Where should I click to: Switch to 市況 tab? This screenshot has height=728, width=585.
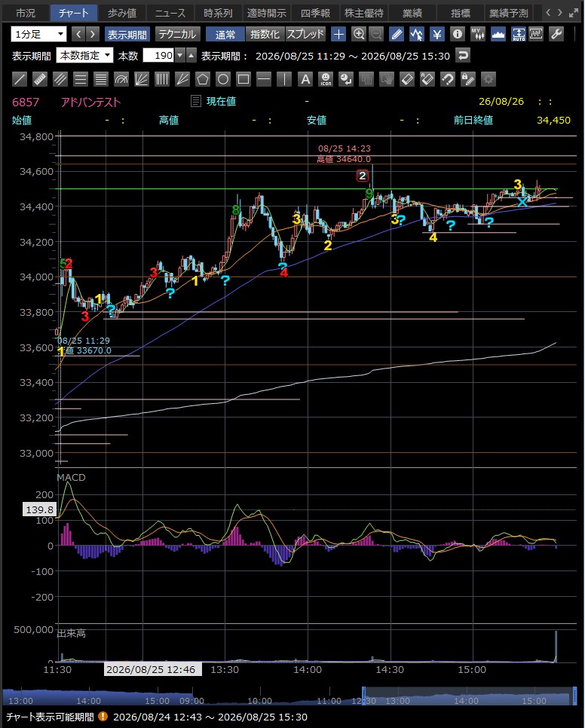(x=26, y=13)
